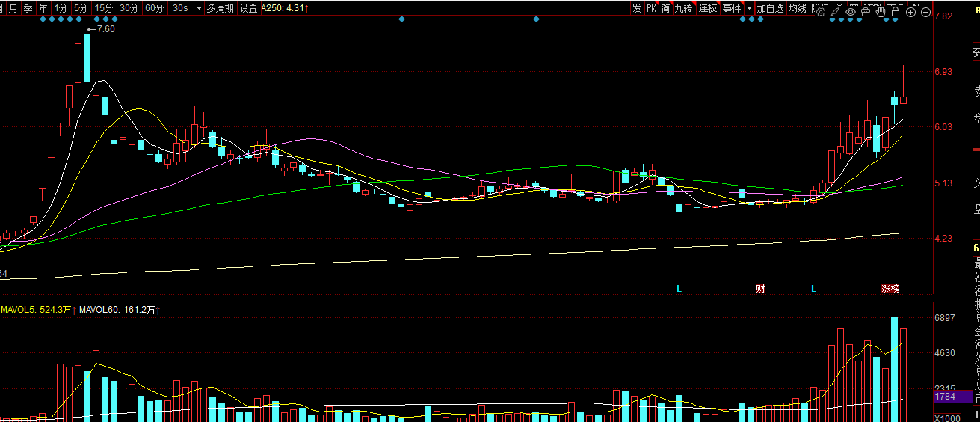Viewport: 980px width, 422px height.
Task: Click the PK compare button
Action: pyautogui.click(x=652, y=8)
